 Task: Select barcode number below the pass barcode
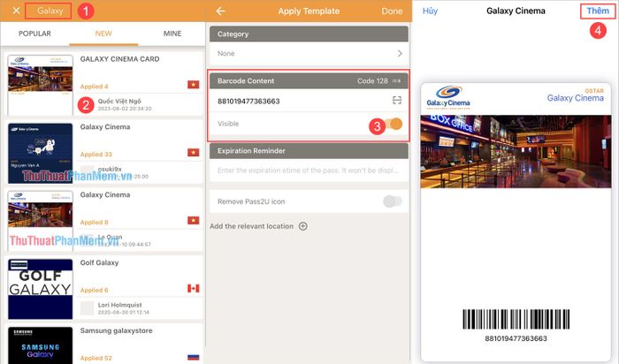pos(516,338)
